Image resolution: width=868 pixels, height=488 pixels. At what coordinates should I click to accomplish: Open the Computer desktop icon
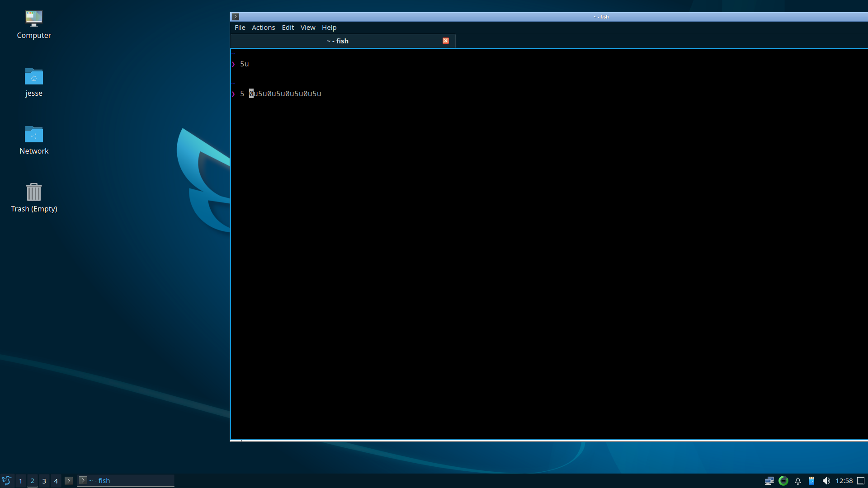point(34,24)
